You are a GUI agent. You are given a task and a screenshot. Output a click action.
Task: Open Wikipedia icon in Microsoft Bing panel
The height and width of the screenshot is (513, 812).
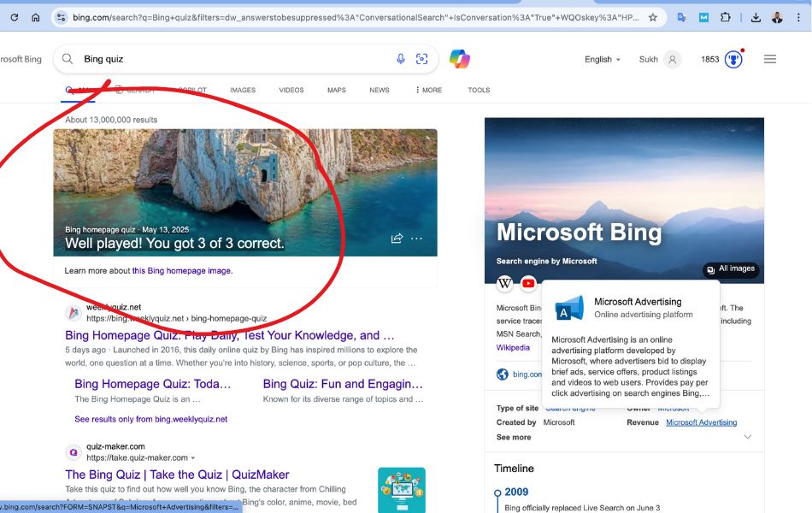[x=505, y=283]
